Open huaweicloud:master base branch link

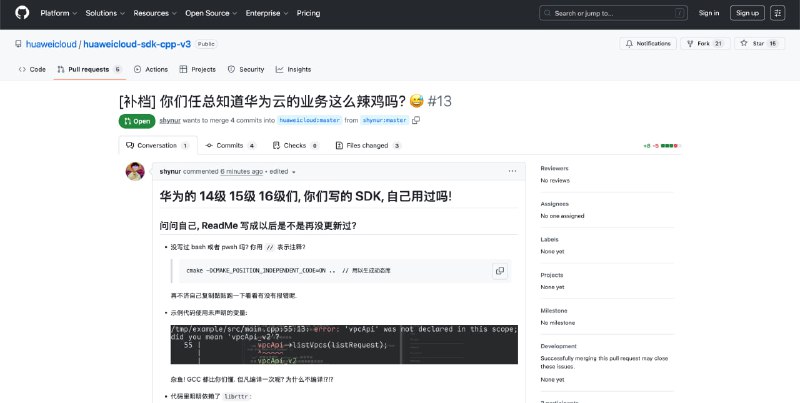point(310,120)
